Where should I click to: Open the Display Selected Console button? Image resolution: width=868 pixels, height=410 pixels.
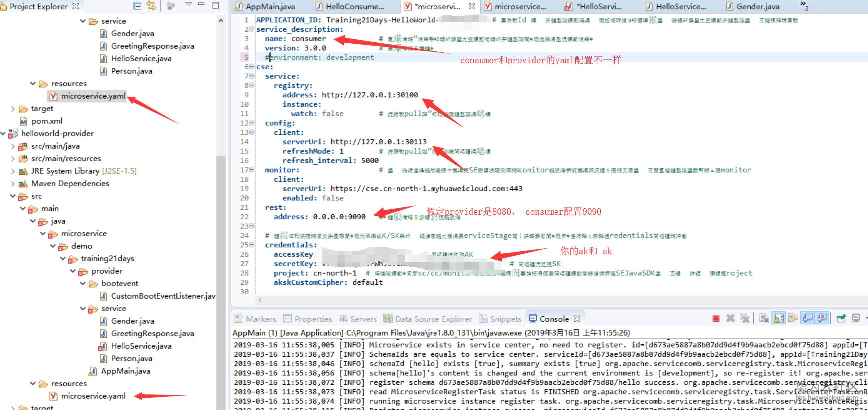pos(856,318)
